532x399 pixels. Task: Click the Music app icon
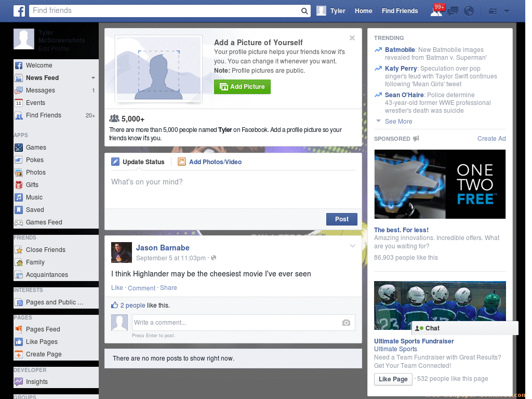point(19,197)
